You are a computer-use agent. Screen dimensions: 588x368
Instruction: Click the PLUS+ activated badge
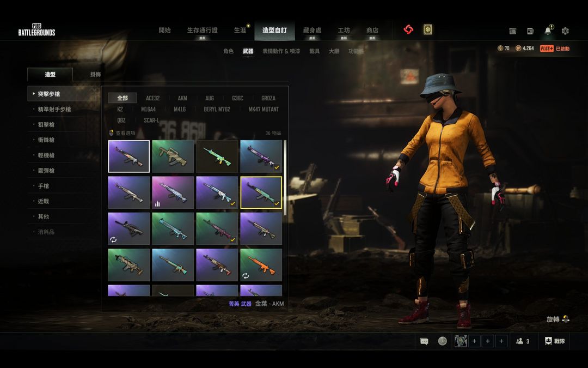click(555, 49)
